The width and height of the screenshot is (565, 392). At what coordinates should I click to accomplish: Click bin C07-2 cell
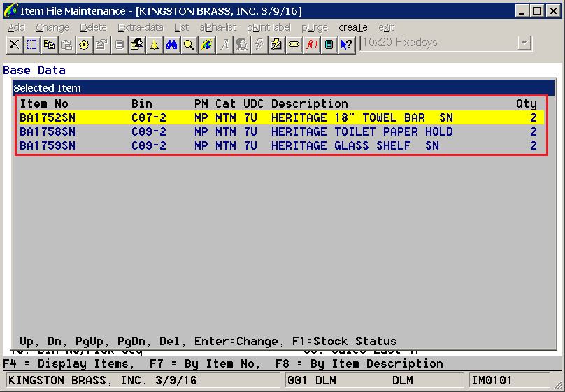149,117
